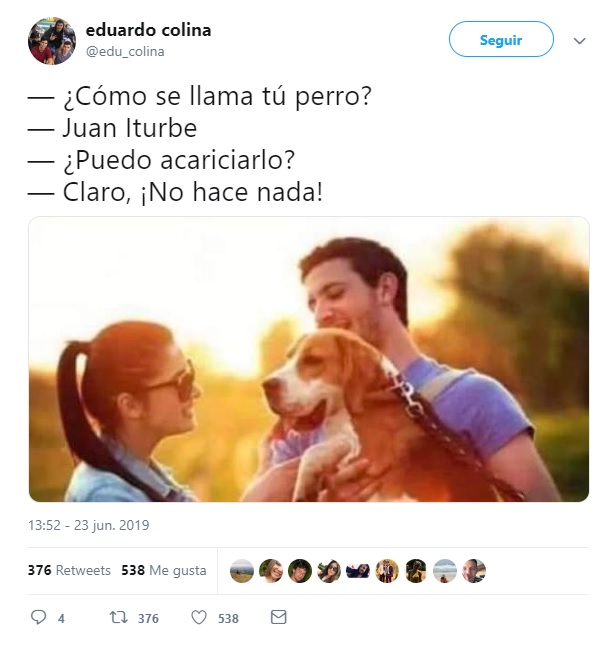Click the last liker avatar in row

[474, 571]
